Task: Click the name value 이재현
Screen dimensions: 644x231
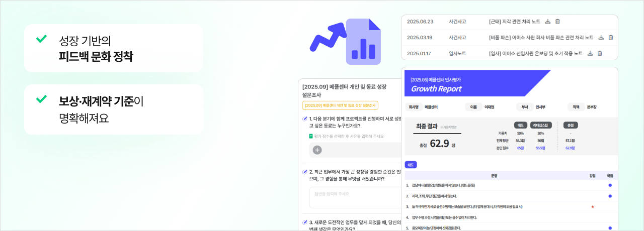Action: click(489, 107)
